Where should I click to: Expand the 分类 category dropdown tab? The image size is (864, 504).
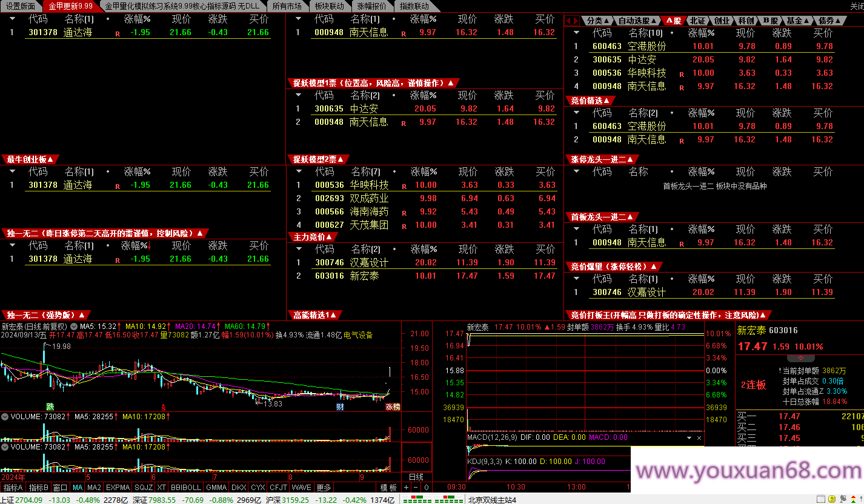[x=599, y=21]
